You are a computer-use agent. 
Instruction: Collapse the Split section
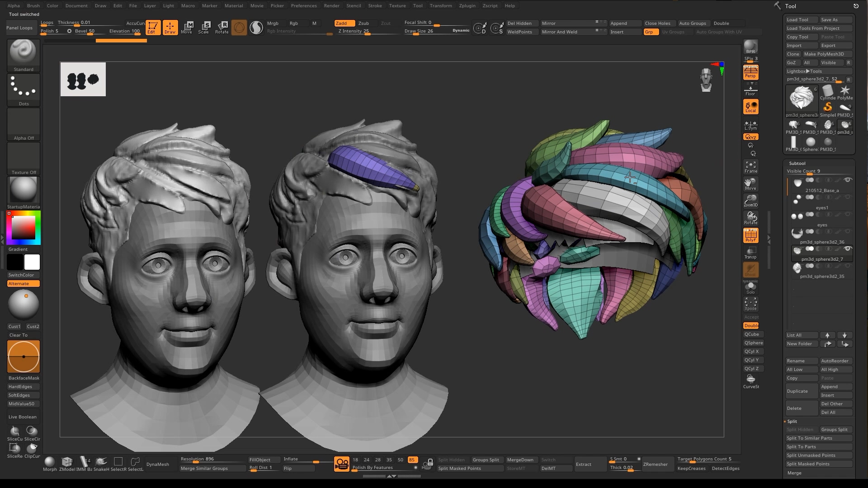pyautogui.click(x=792, y=421)
